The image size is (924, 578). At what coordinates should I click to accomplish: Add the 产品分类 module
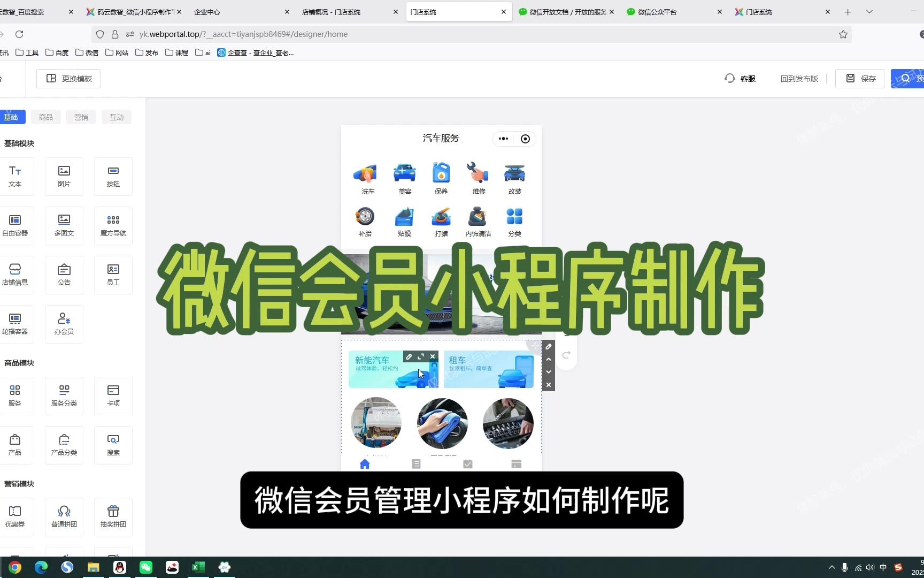point(64,445)
